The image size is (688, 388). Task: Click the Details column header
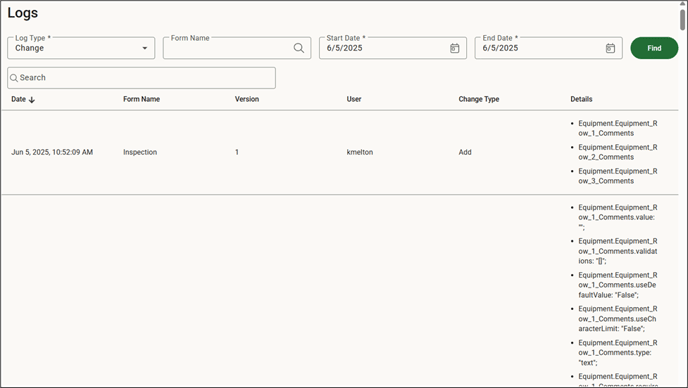click(581, 99)
